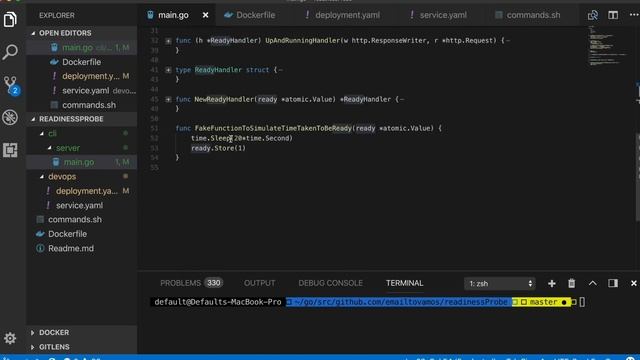Click FakeFunctionToSimulateTimeTakenToBeReady function name

tap(273, 128)
